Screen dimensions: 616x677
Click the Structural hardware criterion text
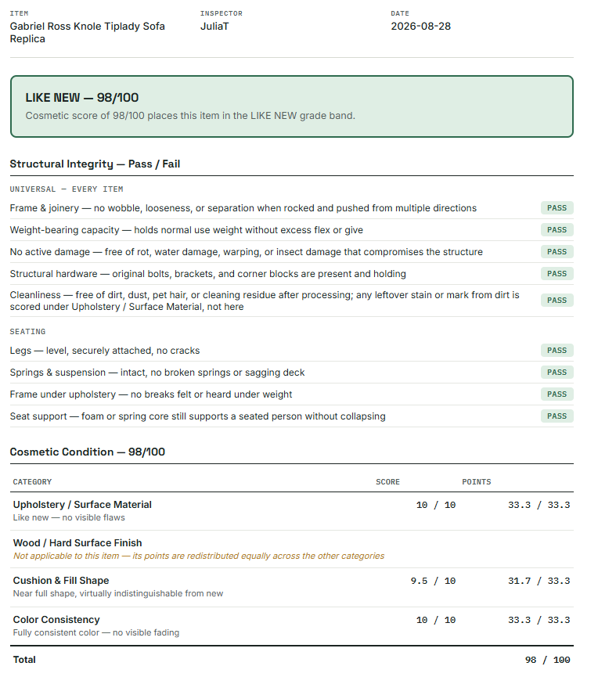click(x=208, y=274)
